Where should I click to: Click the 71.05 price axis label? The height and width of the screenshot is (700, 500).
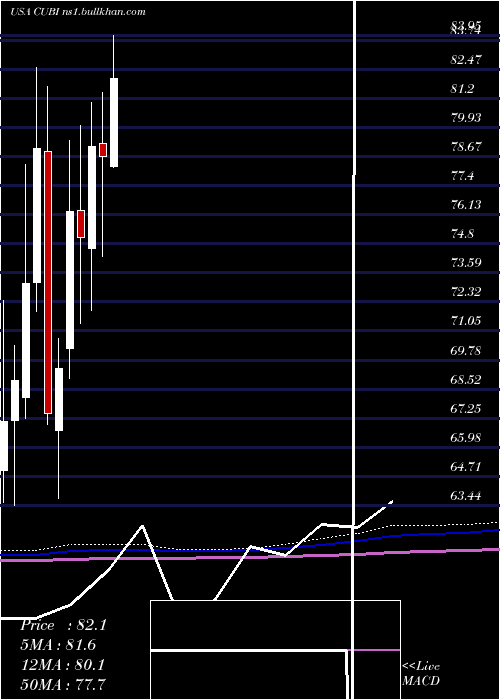tap(466, 321)
